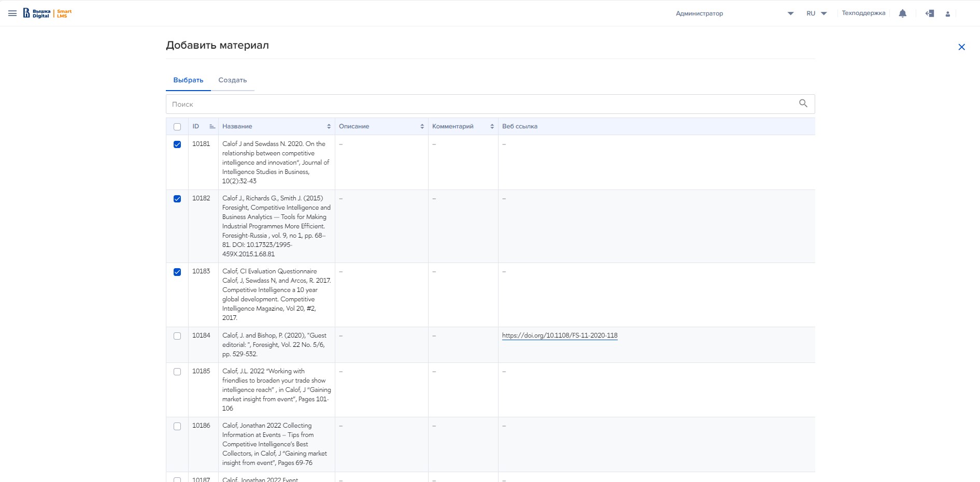This screenshot has width=980, height=482.
Task: Click the logout arrow icon
Action: pos(929,13)
